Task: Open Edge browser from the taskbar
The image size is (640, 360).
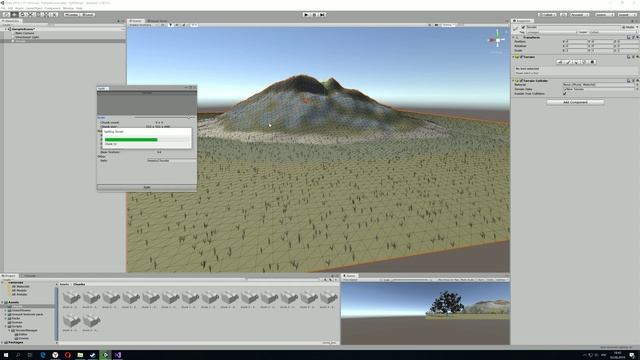Action: [x=42, y=355]
